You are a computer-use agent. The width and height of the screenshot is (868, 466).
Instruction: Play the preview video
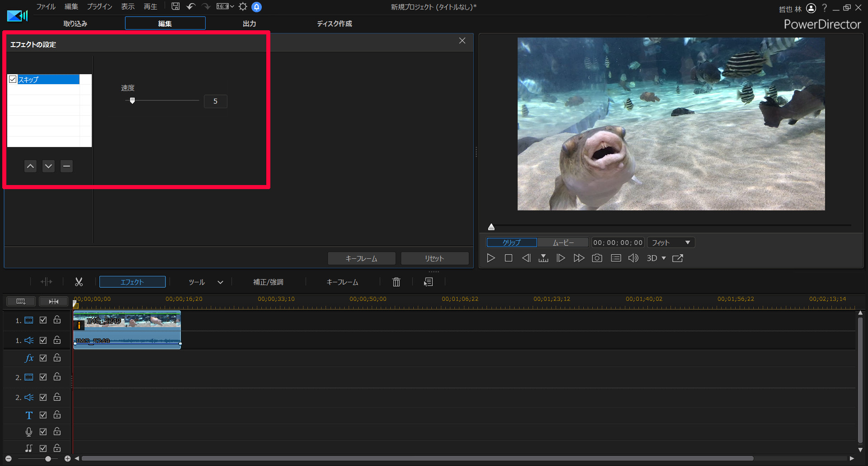(x=491, y=258)
